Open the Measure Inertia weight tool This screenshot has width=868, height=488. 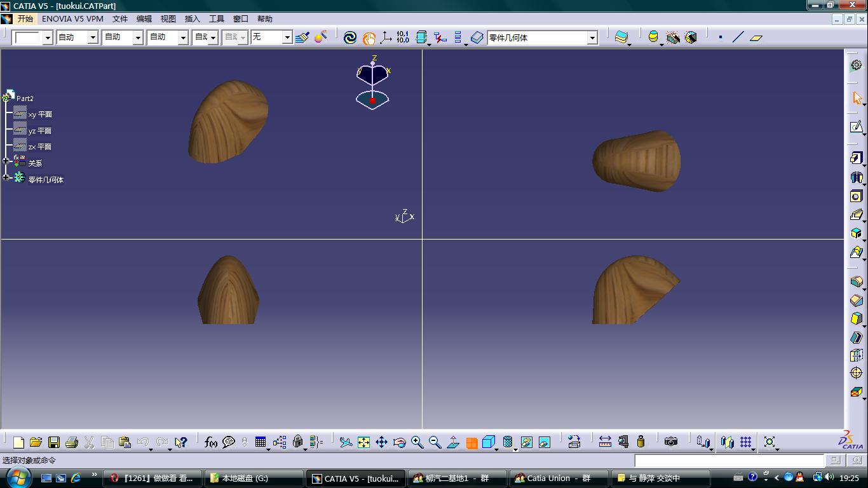[641, 442]
